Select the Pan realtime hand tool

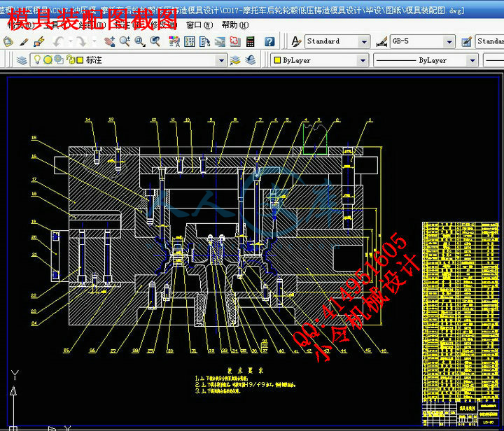pos(110,42)
